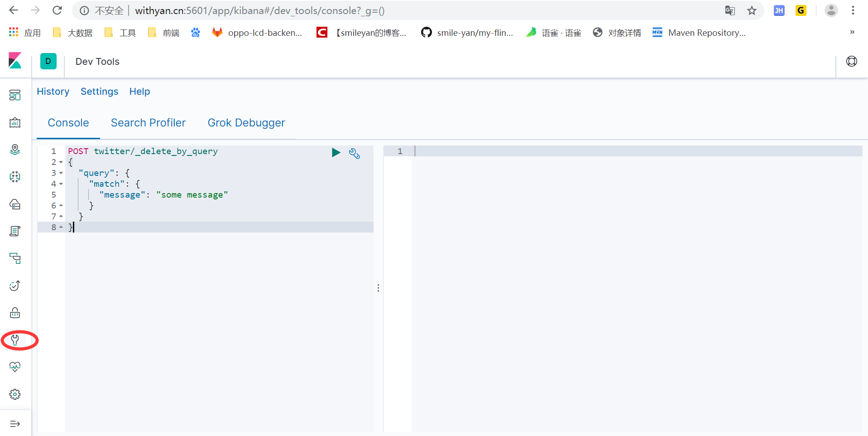Open the help menu lifebuoy icon
This screenshot has width=868, height=436.
852,61
